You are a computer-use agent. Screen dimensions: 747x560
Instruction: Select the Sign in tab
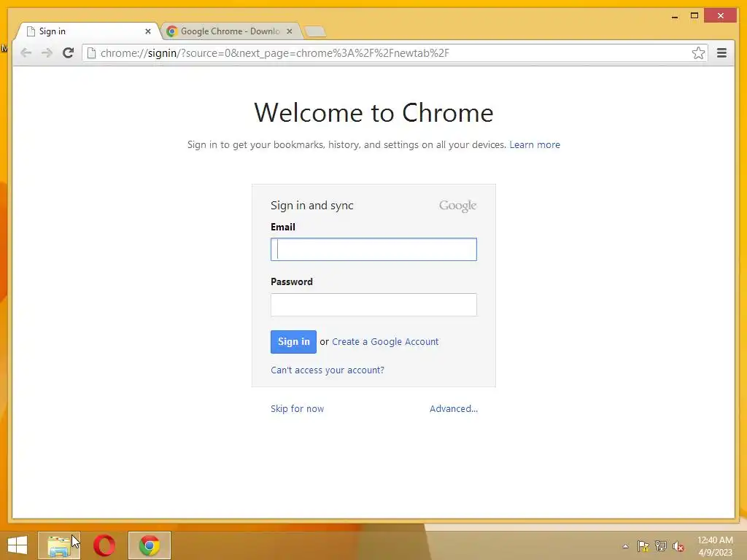[88, 31]
